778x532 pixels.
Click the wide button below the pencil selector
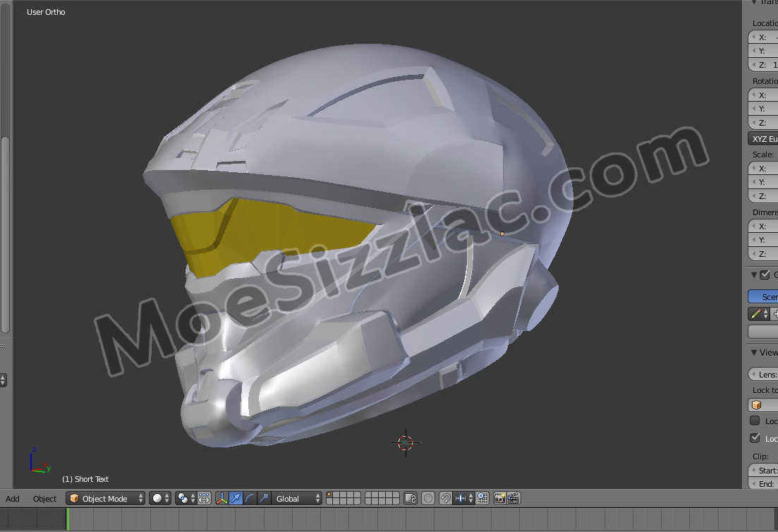[763, 331]
